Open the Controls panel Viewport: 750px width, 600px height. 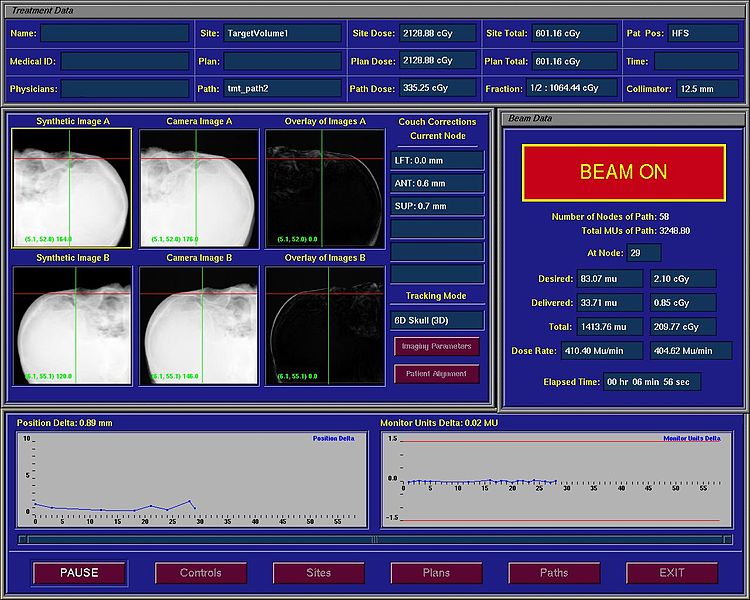[201, 573]
